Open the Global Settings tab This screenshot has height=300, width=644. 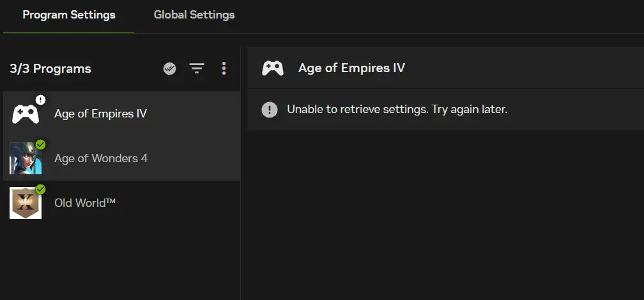[194, 15]
